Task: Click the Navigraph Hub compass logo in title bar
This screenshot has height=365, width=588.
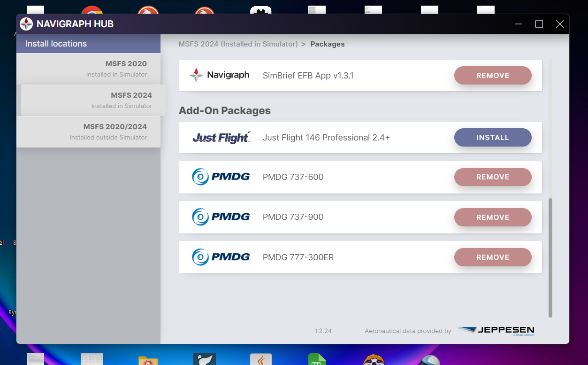Action: point(26,24)
